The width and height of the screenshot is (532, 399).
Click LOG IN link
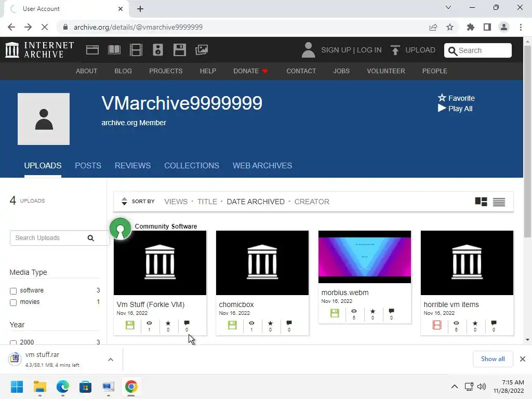pyautogui.click(x=369, y=50)
